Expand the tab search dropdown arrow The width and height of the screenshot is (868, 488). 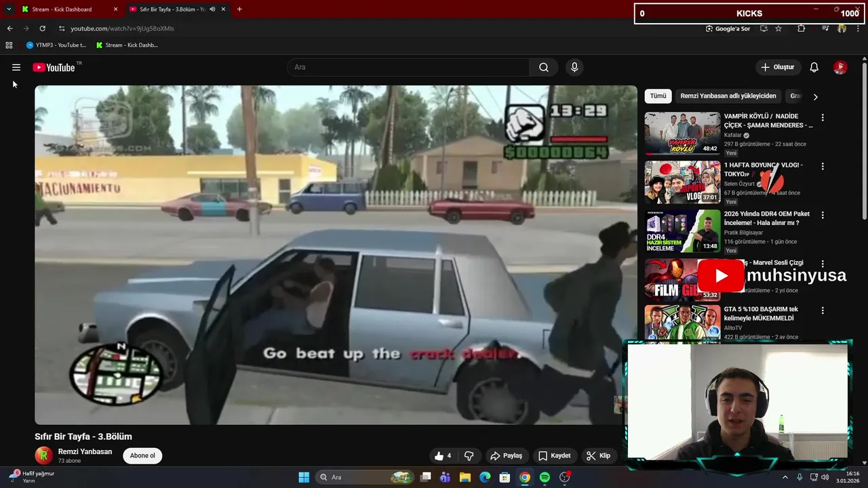pos(9,9)
